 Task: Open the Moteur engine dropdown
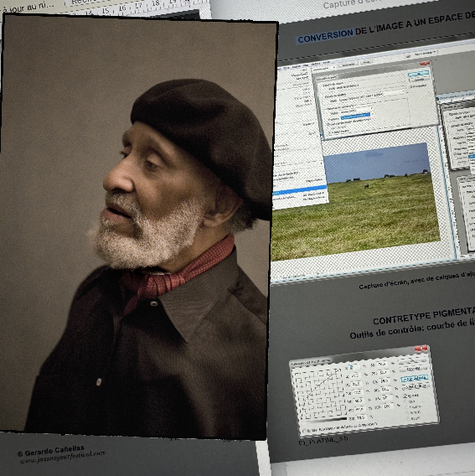tap(356, 111)
